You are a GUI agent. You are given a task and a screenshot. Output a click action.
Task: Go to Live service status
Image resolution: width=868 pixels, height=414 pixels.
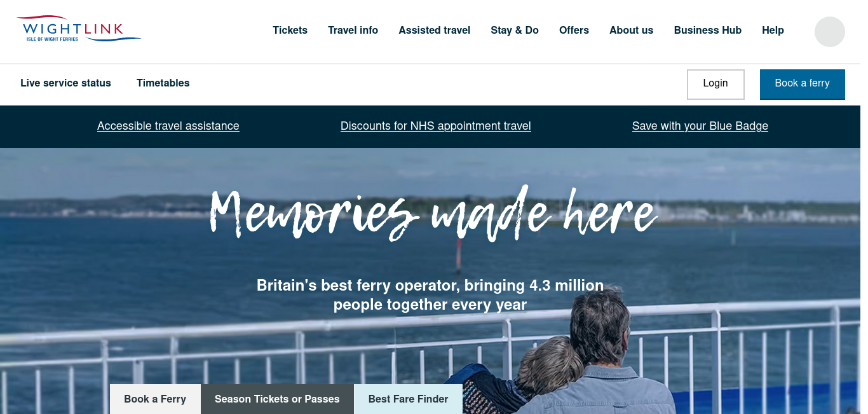click(65, 83)
